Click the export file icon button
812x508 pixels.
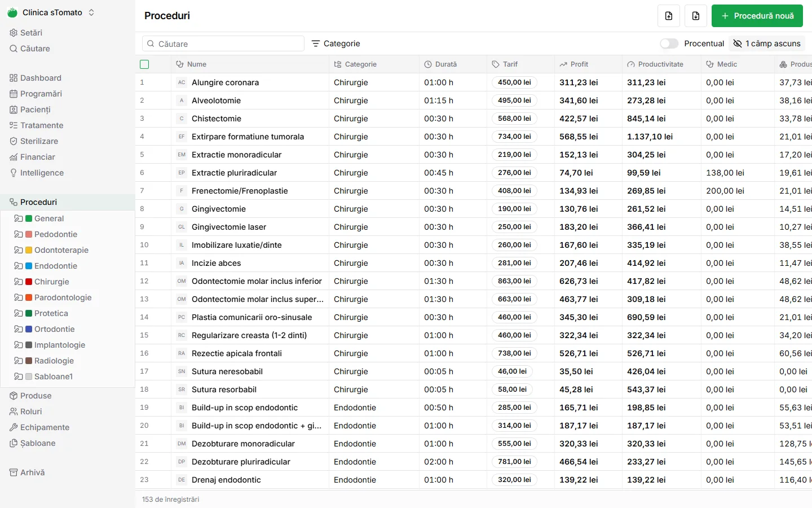coord(696,16)
